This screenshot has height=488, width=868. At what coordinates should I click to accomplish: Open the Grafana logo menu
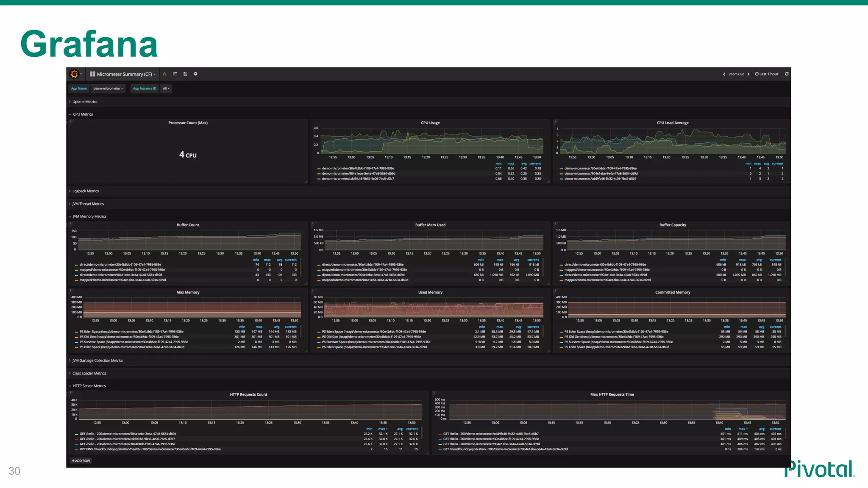pyautogui.click(x=75, y=74)
